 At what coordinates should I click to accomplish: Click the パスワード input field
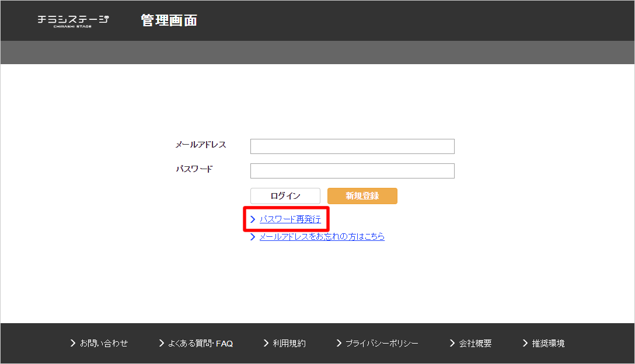tap(352, 171)
